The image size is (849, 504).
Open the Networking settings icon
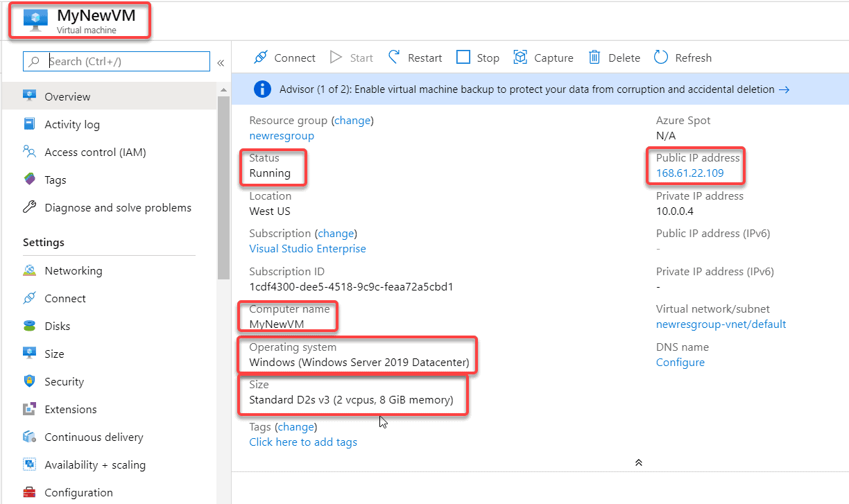[x=31, y=270]
